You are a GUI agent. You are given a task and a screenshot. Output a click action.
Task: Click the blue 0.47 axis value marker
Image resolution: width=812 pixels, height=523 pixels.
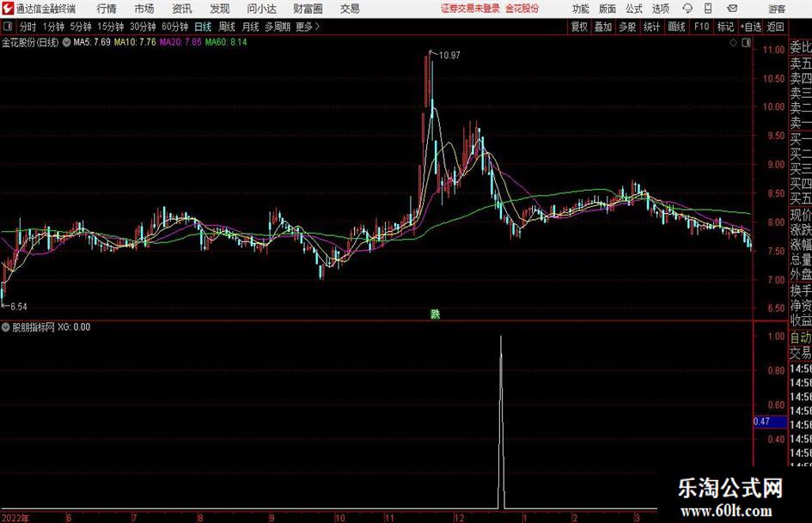pos(770,422)
